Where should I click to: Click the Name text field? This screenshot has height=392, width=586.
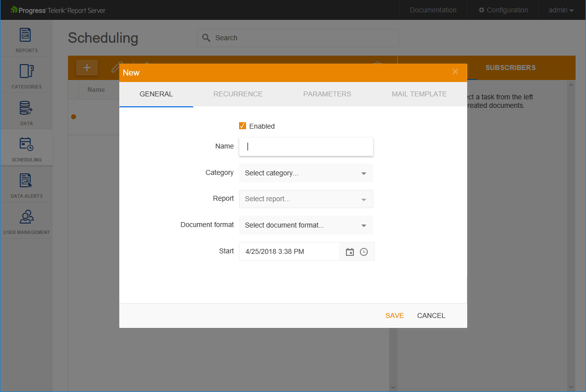click(x=306, y=147)
